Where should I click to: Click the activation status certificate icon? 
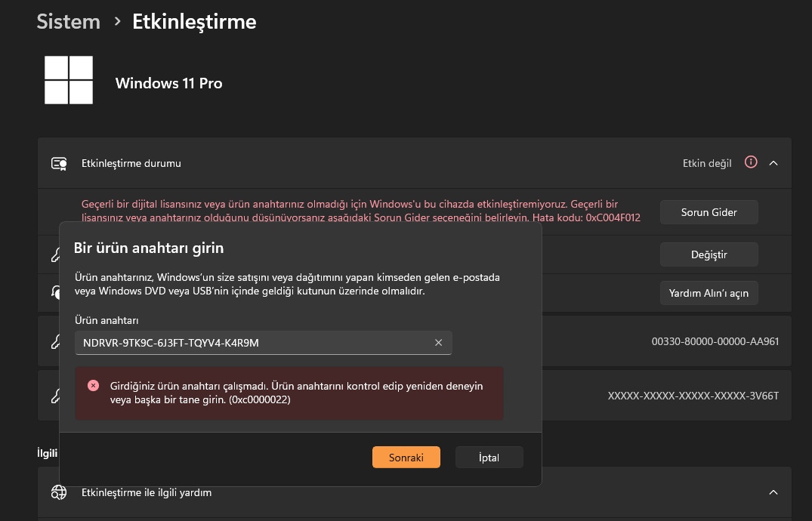(59, 164)
